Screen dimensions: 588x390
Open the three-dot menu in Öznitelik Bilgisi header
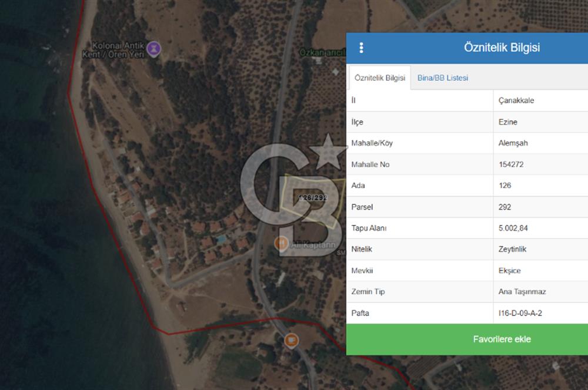pyautogui.click(x=361, y=48)
